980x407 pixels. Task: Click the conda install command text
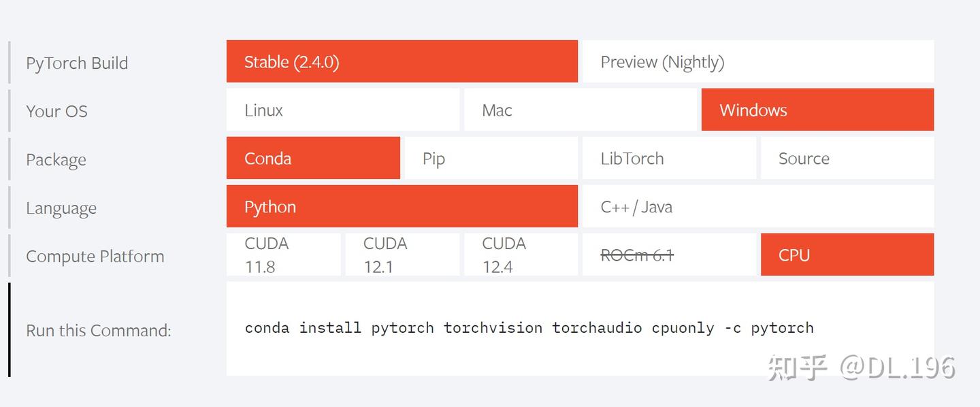[x=529, y=328]
